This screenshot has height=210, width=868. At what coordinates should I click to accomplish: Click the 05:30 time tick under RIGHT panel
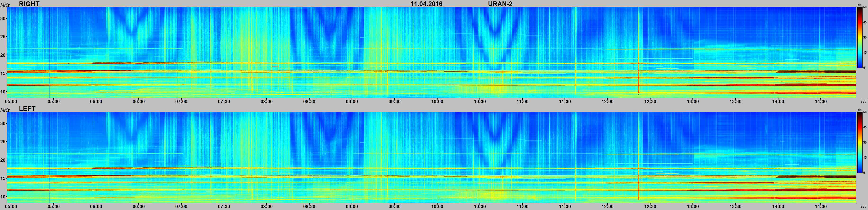pos(54,101)
